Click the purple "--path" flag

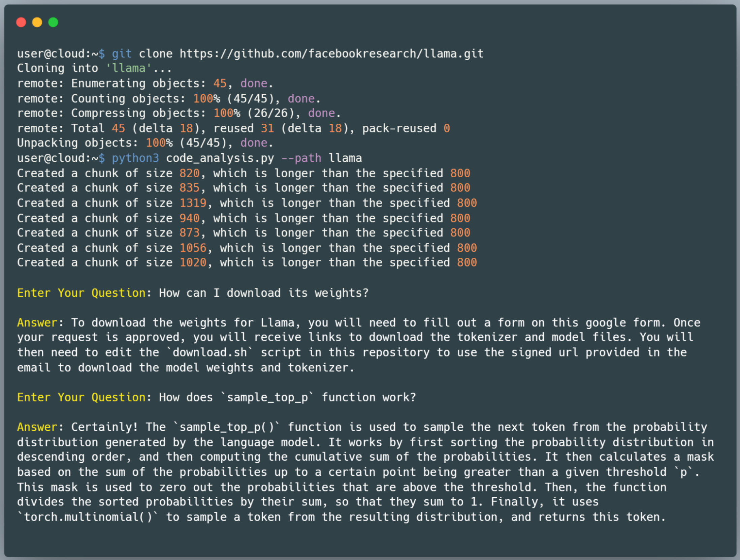(x=301, y=158)
